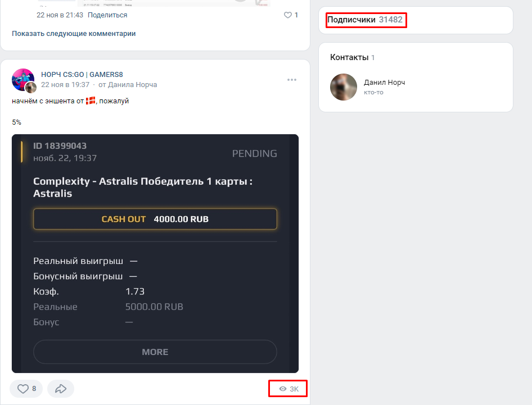Screen dimensions: 532x405
Task: Click the MORE button in the bet slip
Action: (155, 352)
